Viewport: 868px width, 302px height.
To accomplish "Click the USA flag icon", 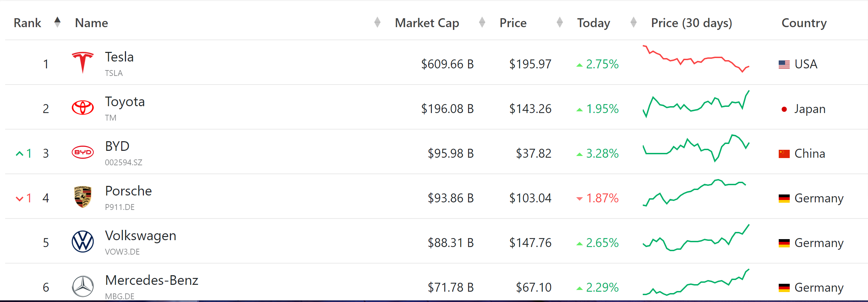I will click(784, 64).
